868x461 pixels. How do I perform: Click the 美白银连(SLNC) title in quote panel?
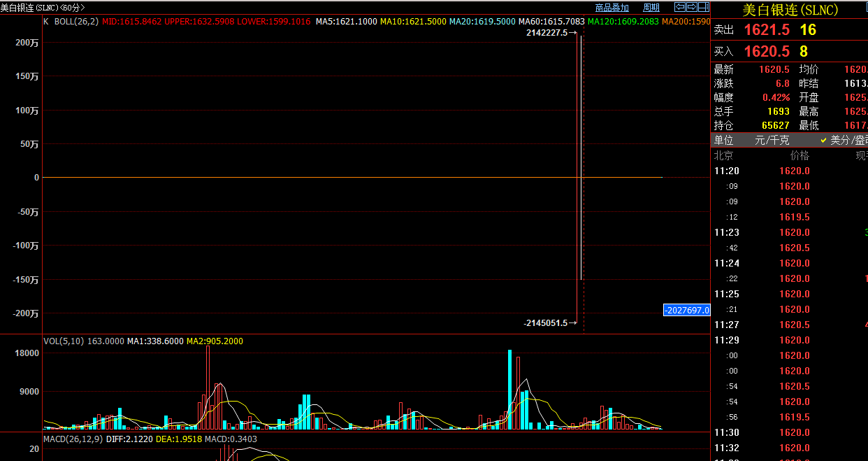coord(790,10)
